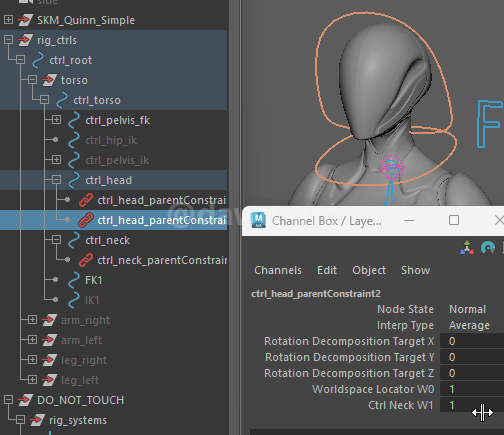This screenshot has width=504, height=435.
Task: Collapse the ctrl_torso node
Action: 44,100
